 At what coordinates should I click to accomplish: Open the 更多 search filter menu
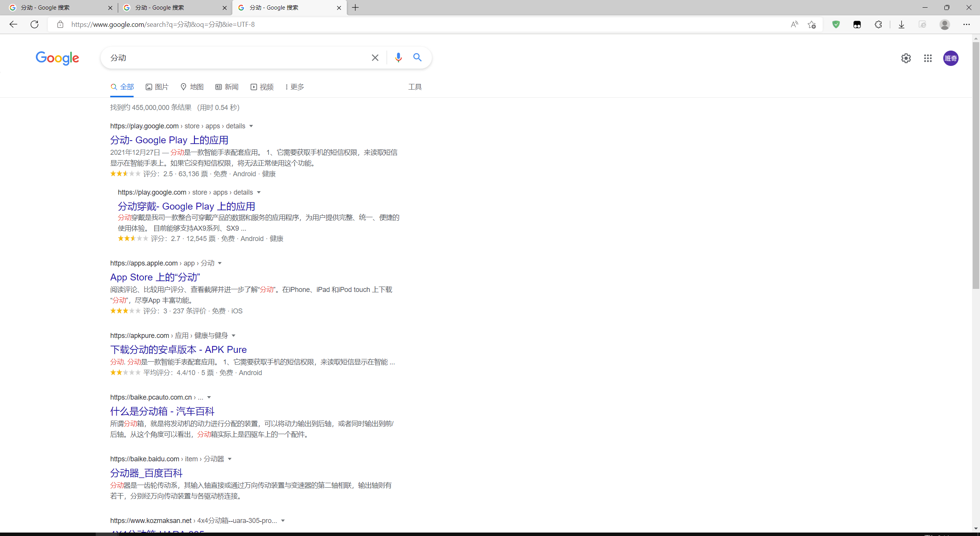click(x=294, y=87)
